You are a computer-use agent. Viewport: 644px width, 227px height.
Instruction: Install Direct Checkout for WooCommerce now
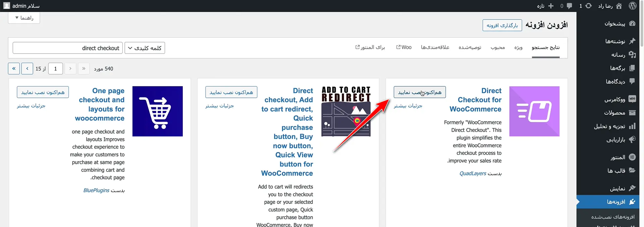coord(420,92)
